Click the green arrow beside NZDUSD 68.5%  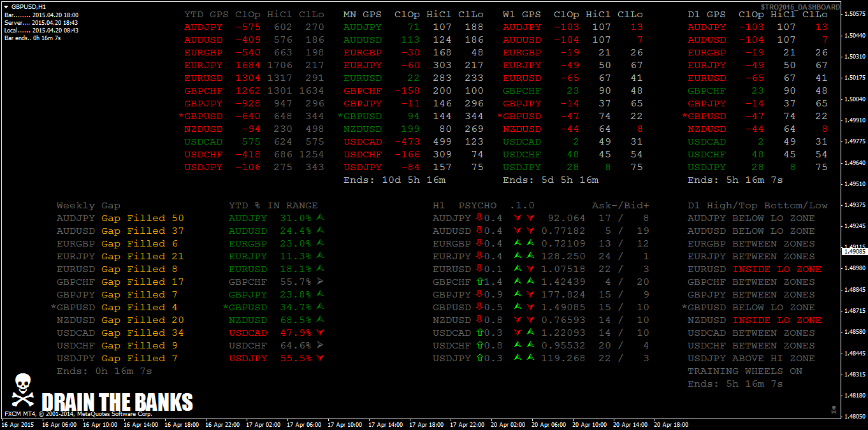(x=320, y=320)
